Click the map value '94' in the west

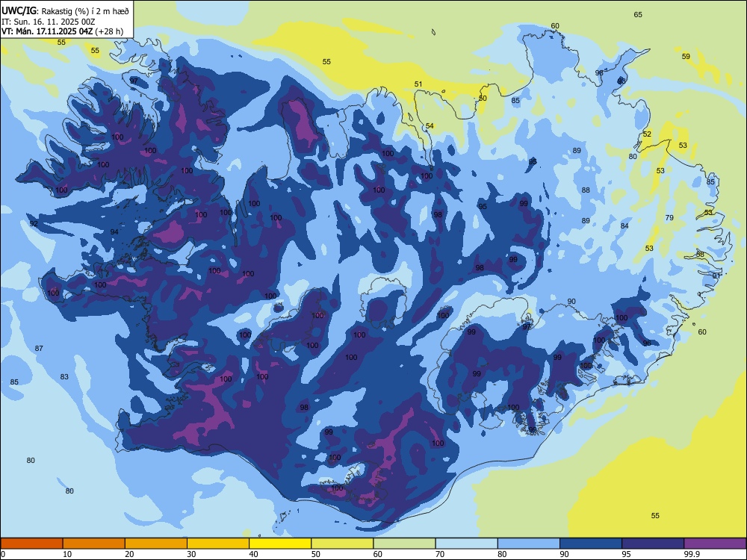[114, 231]
